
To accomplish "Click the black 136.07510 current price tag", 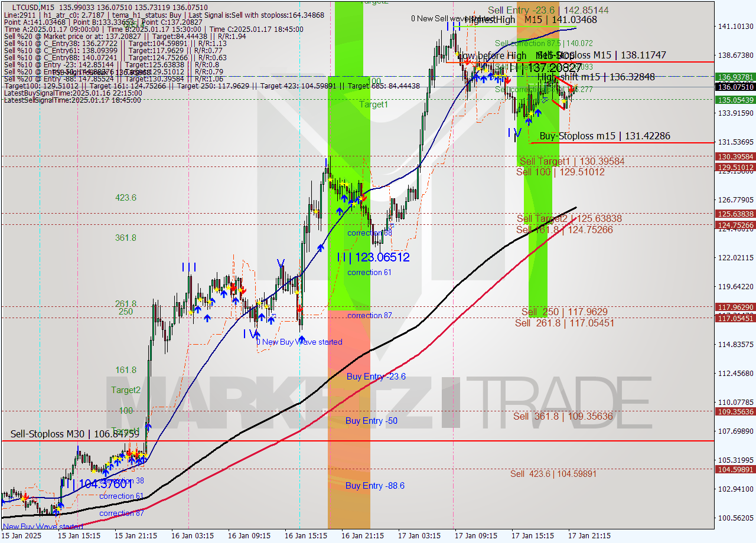I will [735, 87].
